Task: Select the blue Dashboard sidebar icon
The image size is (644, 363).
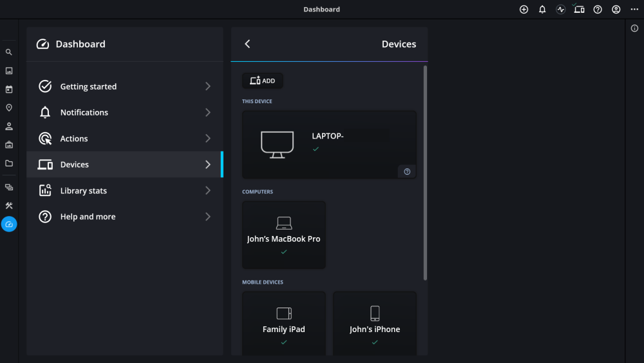Action: (8, 224)
